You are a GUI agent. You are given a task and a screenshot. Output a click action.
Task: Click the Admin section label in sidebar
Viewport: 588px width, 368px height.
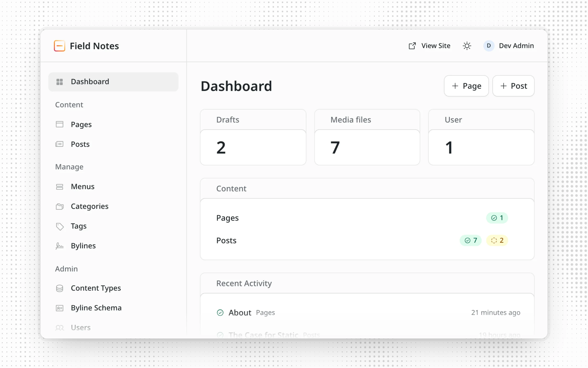(x=66, y=269)
